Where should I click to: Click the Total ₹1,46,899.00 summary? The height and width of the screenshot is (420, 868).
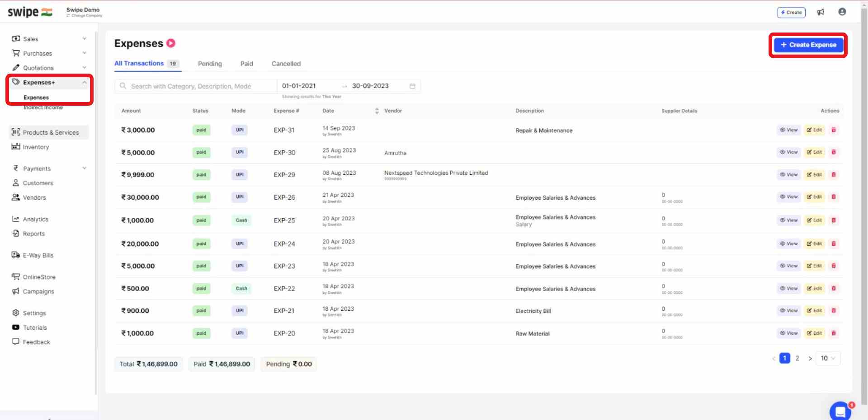coord(149,364)
